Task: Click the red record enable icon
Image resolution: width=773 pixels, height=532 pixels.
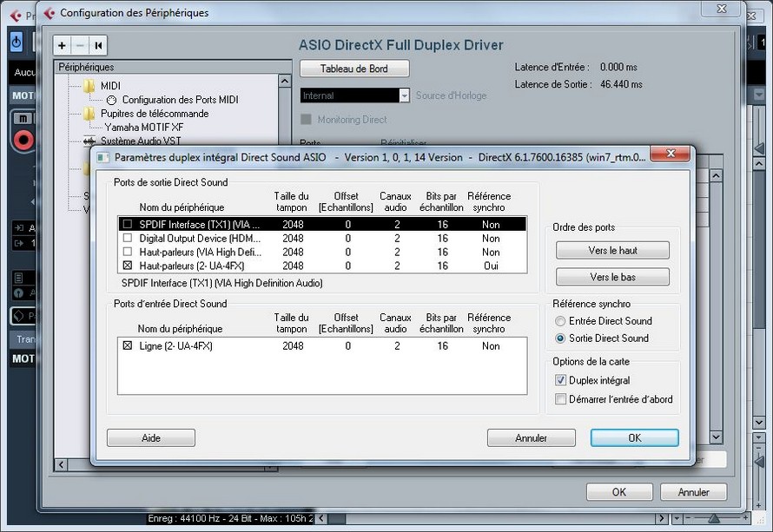Action: click(x=23, y=139)
